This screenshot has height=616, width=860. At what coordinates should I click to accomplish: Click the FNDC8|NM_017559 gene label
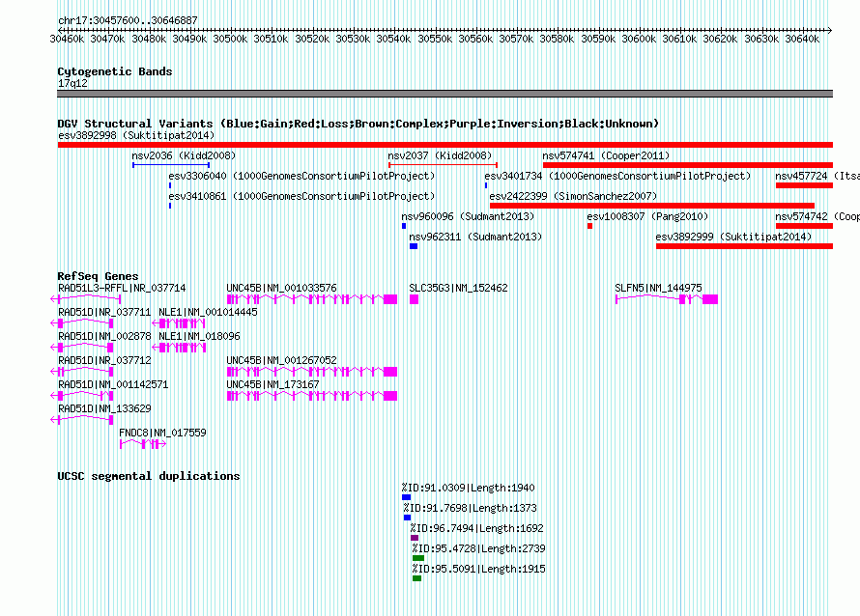point(163,433)
